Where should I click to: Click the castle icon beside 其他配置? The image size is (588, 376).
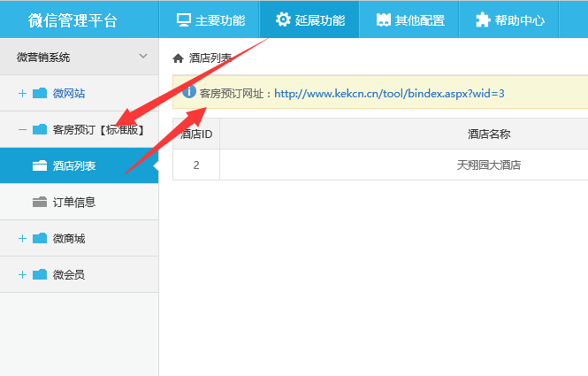click(x=383, y=19)
